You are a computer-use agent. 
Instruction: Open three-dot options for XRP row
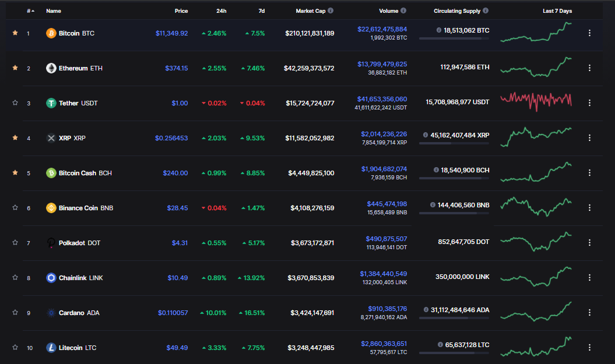589,138
